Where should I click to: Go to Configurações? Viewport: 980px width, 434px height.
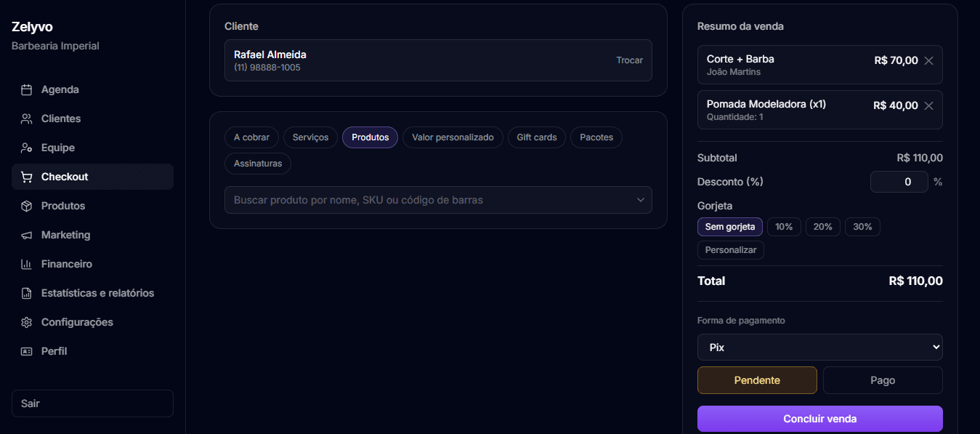(x=92, y=323)
